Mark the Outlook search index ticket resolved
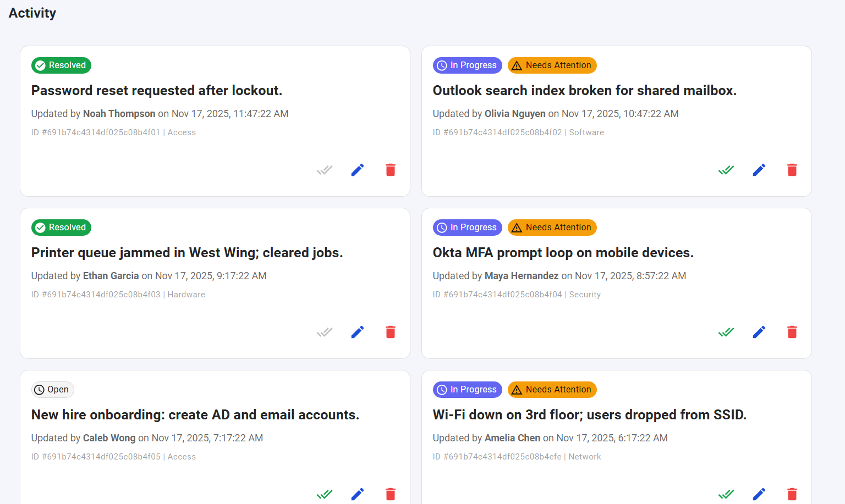This screenshot has height=504, width=845. point(726,170)
